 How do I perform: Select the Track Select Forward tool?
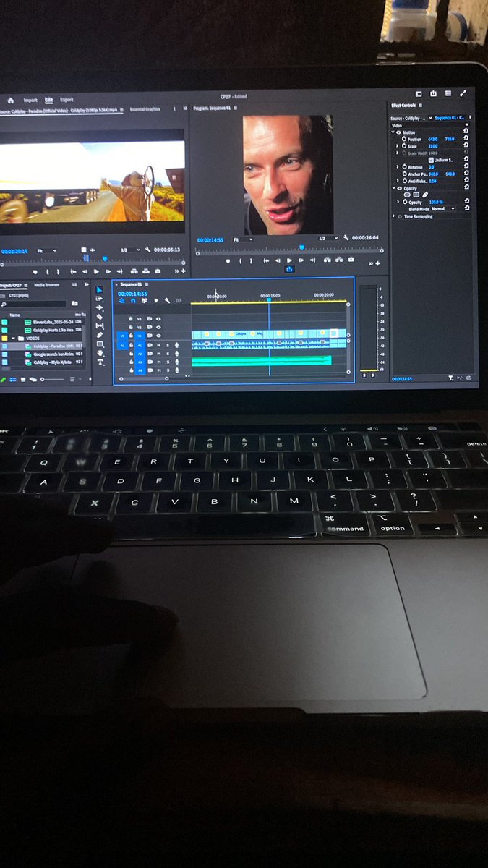point(99,299)
